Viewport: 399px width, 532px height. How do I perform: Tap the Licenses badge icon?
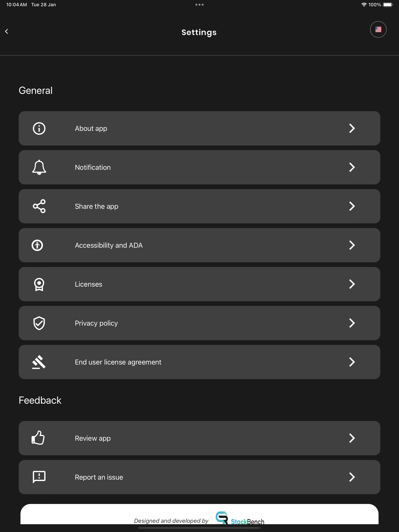(x=39, y=284)
